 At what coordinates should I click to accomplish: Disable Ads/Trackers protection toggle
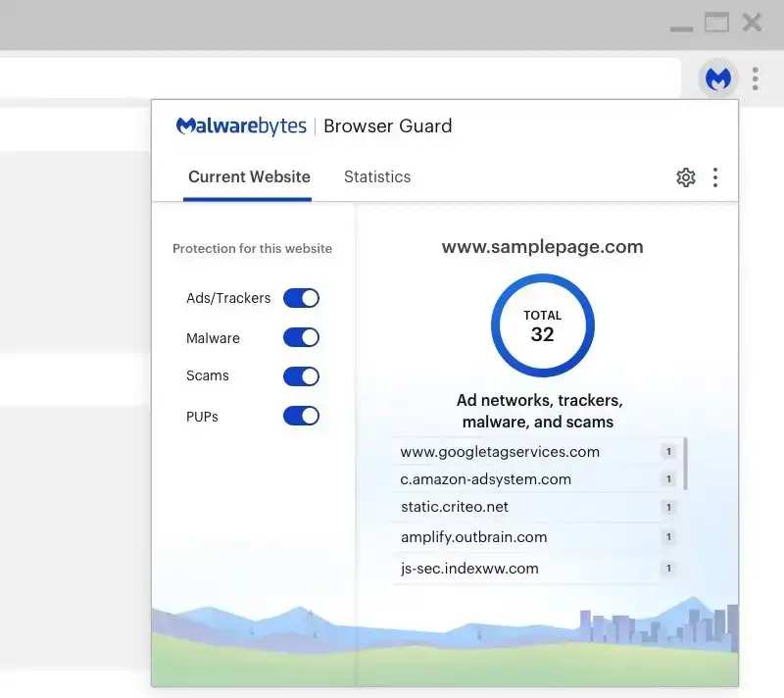coord(301,298)
